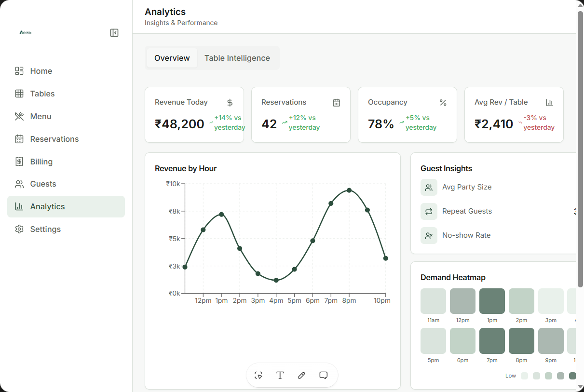Screen dimensions: 584x392
Task: Click the "-3% vs yesterday" text
Action: tap(539, 122)
